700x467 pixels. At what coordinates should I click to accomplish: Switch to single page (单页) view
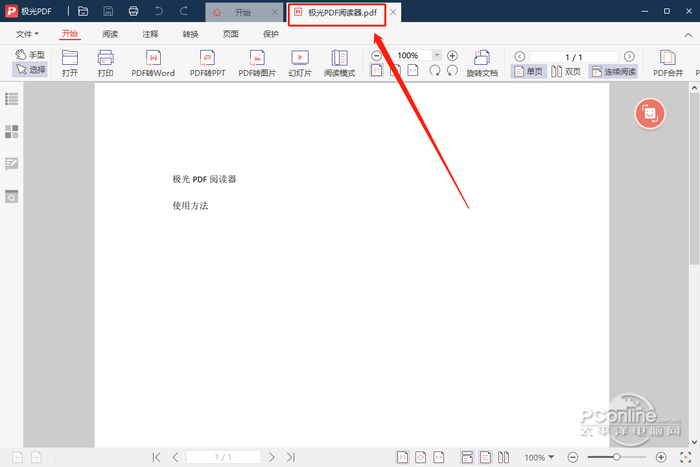pos(529,71)
